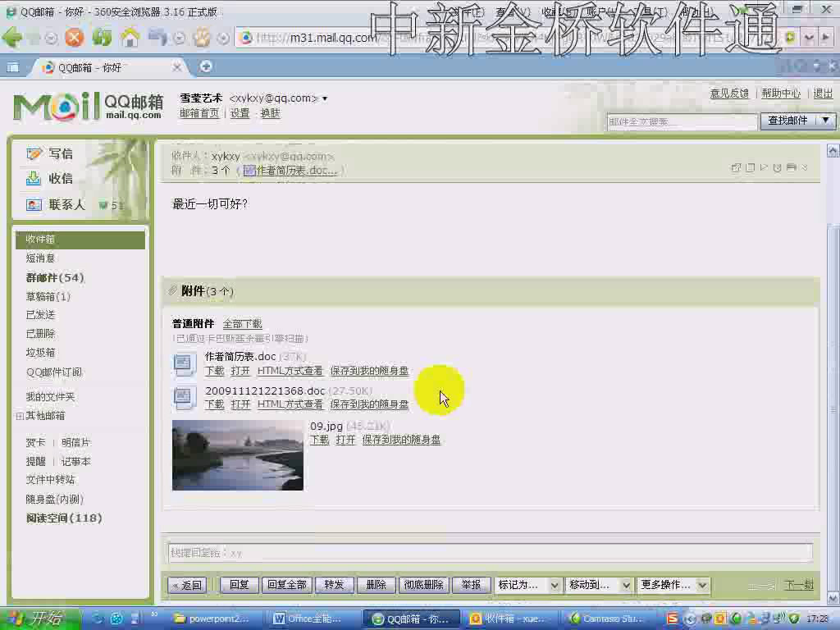Open 阅读空间(118) in sidebar

[64, 518]
